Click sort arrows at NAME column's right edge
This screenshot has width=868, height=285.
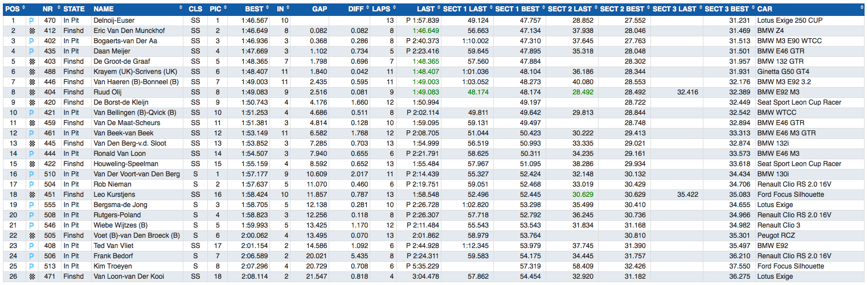point(181,9)
